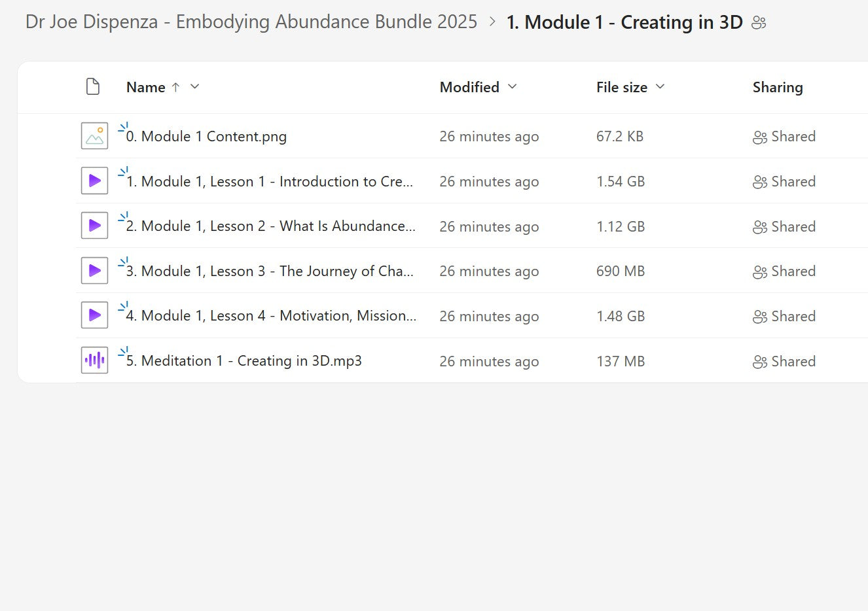Expand the Modified column dropdown
The width and height of the screenshot is (868, 611).
513,87
